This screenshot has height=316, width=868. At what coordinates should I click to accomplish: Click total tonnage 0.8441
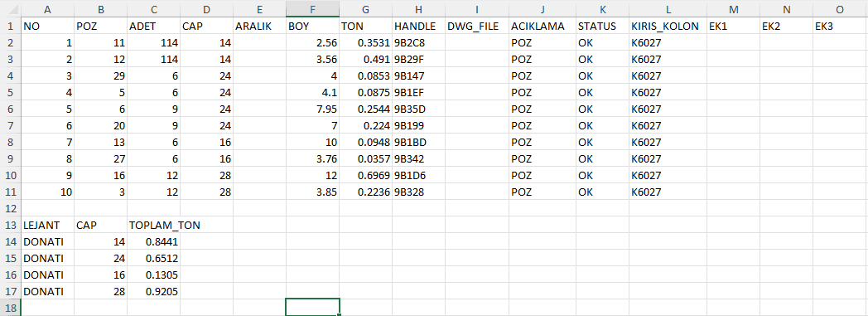point(153,241)
